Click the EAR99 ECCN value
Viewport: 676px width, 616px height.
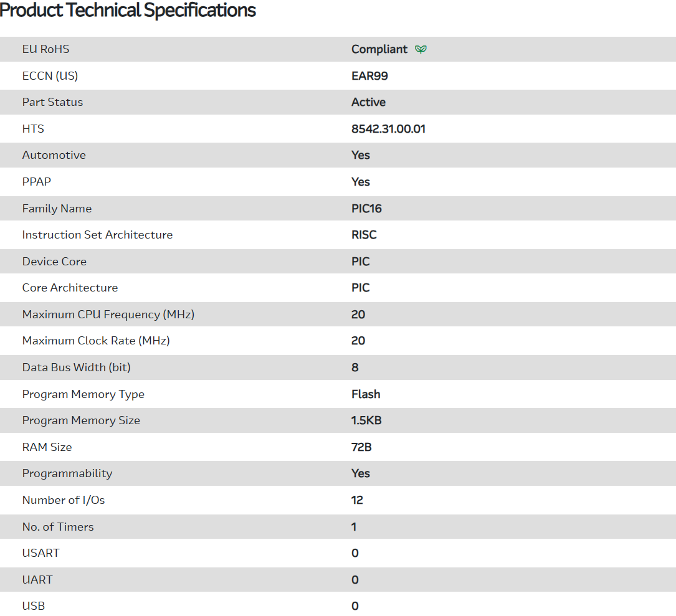369,76
